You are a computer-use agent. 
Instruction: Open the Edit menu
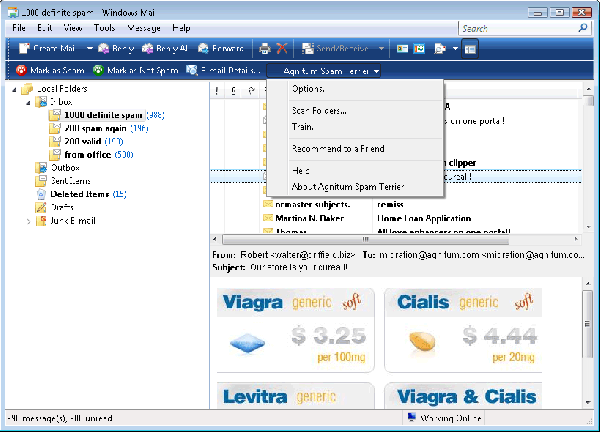click(x=44, y=28)
